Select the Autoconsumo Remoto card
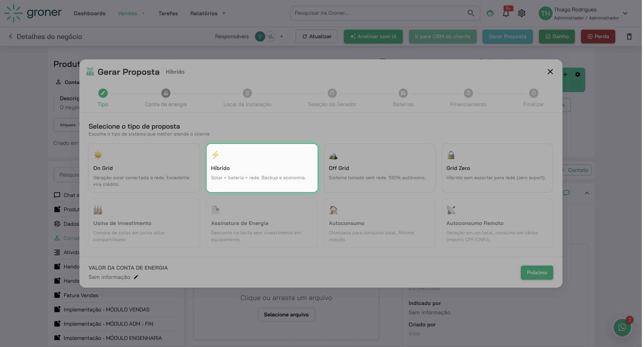Image resolution: width=644 pixels, height=347 pixels. click(x=497, y=223)
